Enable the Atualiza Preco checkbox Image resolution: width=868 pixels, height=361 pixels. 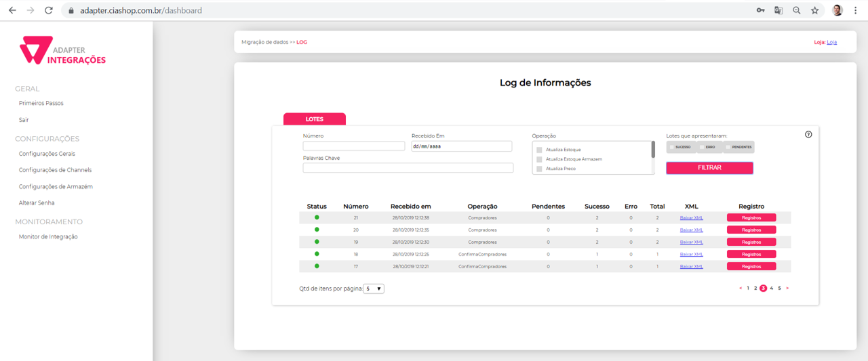click(x=539, y=169)
